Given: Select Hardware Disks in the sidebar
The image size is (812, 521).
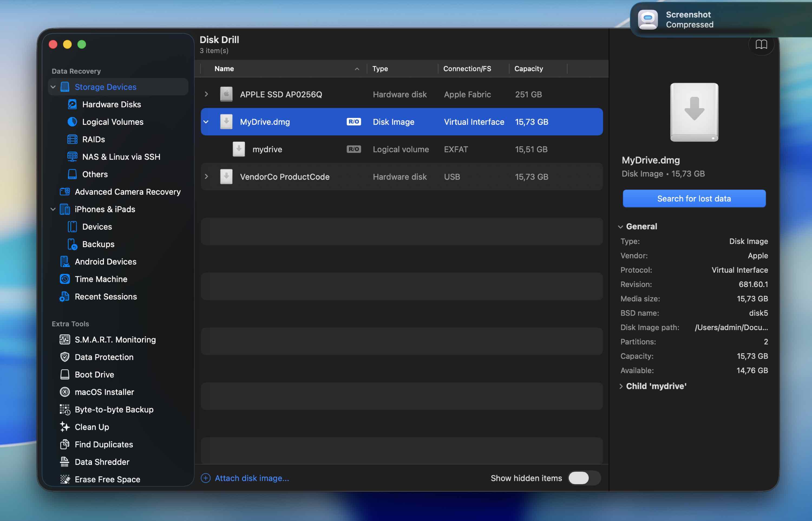Looking at the screenshot, I should pyautogui.click(x=111, y=104).
